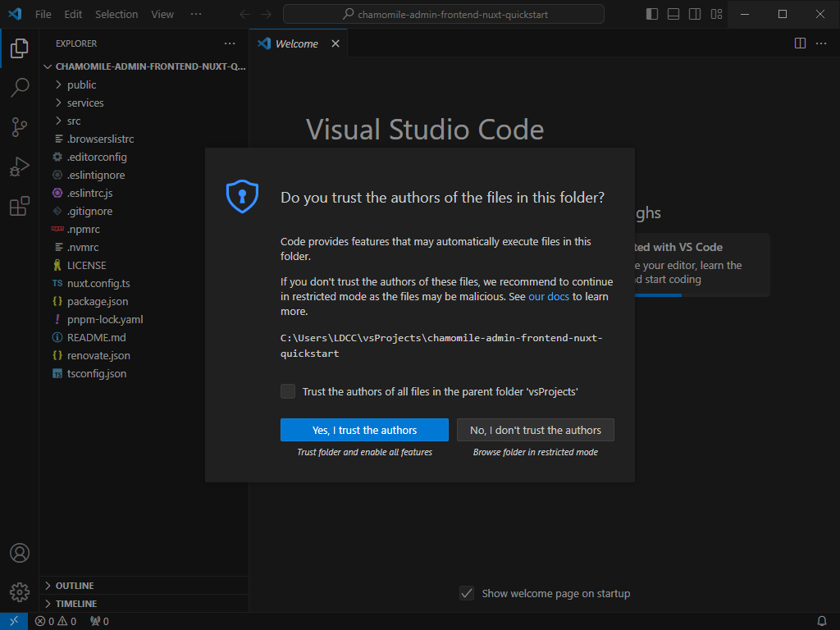Image resolution: width=840 pixels, height=630 pixels.
Task: Open the package.json file
Action: [x=144, y=301]
